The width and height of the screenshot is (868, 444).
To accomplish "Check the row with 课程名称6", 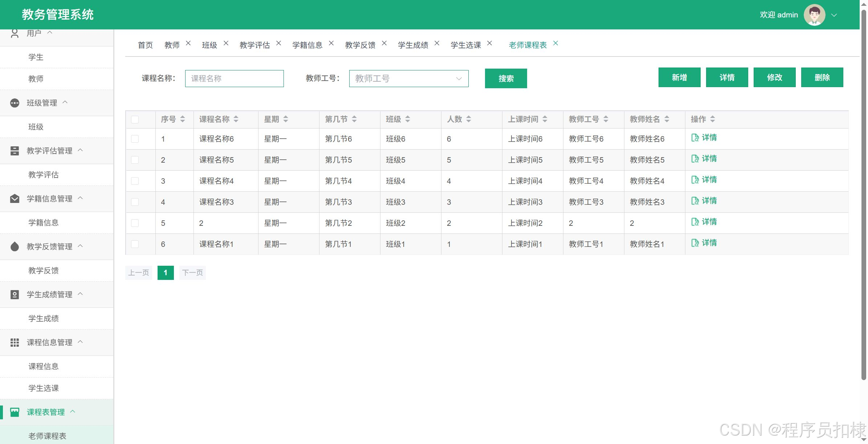I will (x=135, y=139).
